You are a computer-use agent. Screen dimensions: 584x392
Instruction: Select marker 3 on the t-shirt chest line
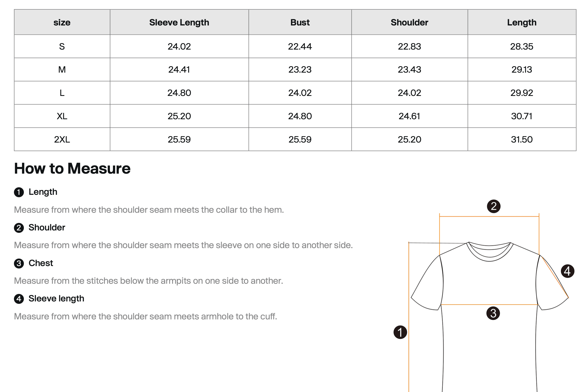click(493, 313)
